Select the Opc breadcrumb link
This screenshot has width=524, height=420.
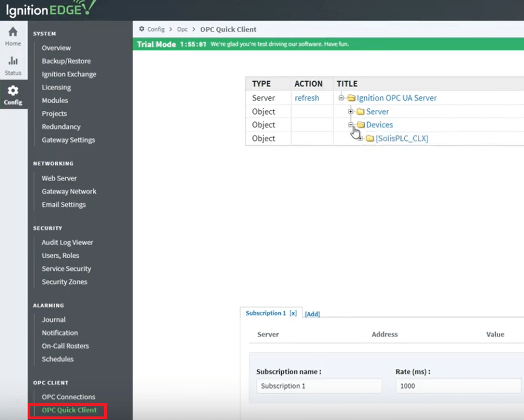click(x=182, y=29)
